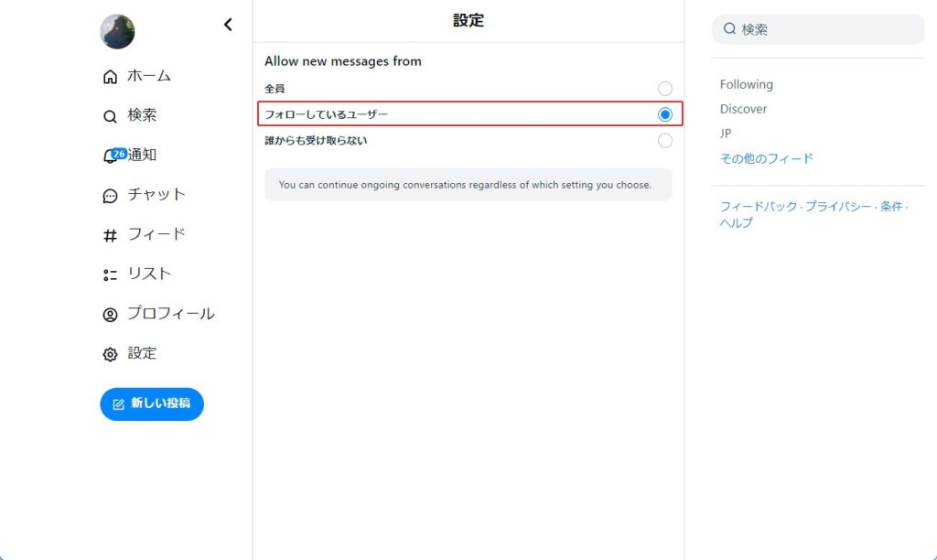Click the Home house icon
The height and width of the screenshot is (560, 937).
110,77
